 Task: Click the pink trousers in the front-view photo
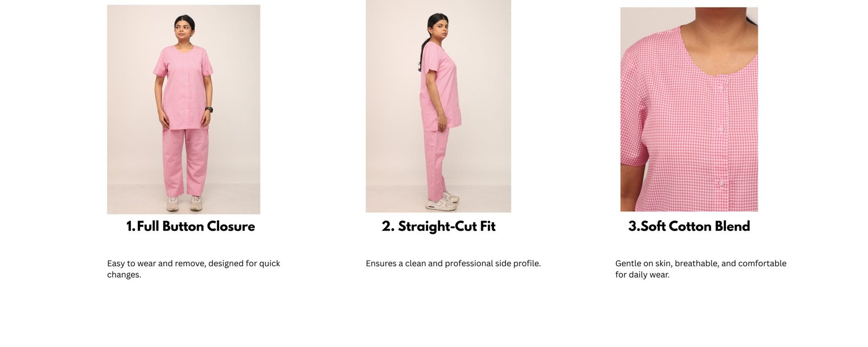[186, 162]
